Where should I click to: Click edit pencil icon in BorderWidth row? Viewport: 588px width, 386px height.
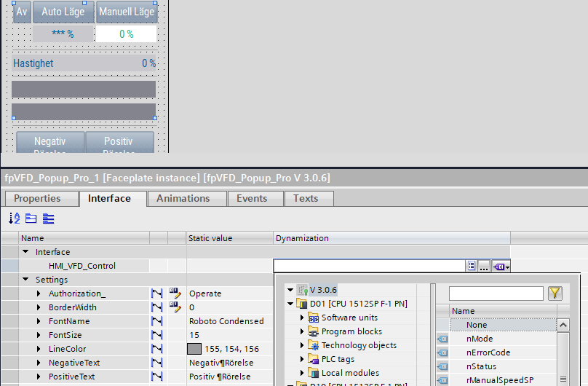pyautogui.click(x=175, y=307)
